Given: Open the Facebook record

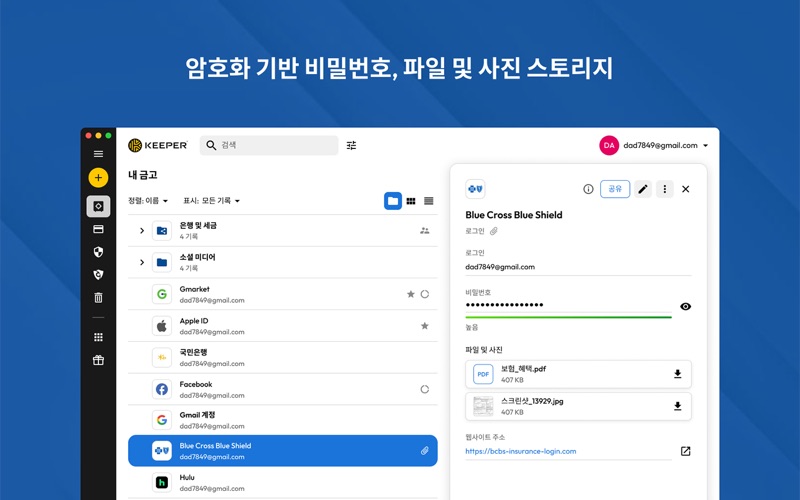Looking at the screenshot, I should tap(283, 389).
